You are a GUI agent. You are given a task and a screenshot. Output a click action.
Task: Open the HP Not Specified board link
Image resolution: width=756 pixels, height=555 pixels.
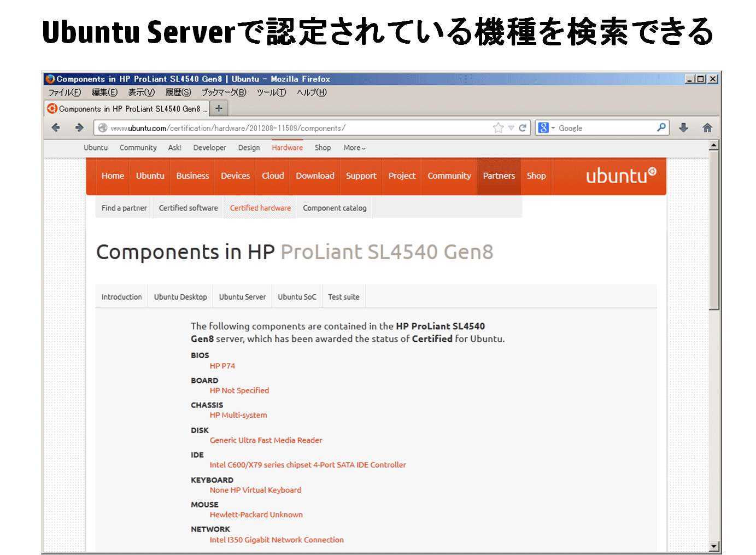239,390
